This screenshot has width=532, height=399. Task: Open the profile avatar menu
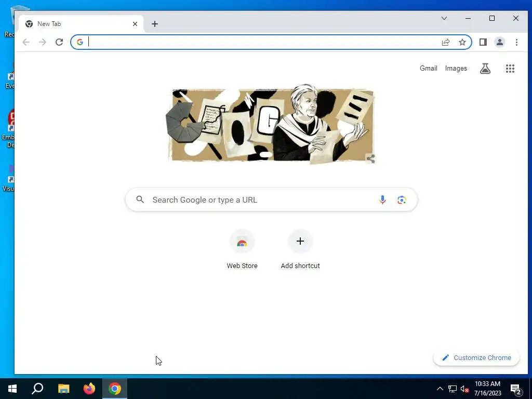499,42
